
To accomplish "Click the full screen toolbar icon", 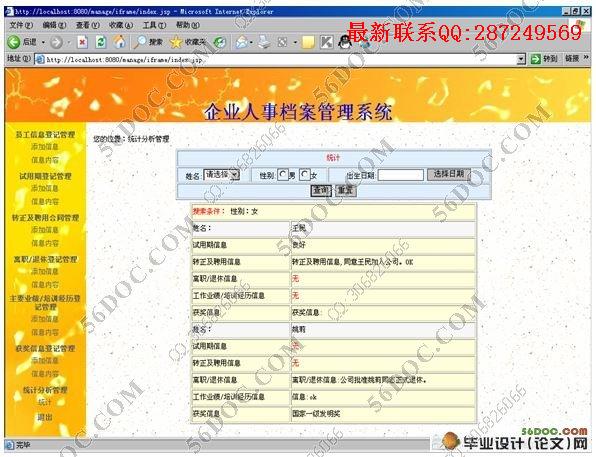I will [x=282, y=42].
